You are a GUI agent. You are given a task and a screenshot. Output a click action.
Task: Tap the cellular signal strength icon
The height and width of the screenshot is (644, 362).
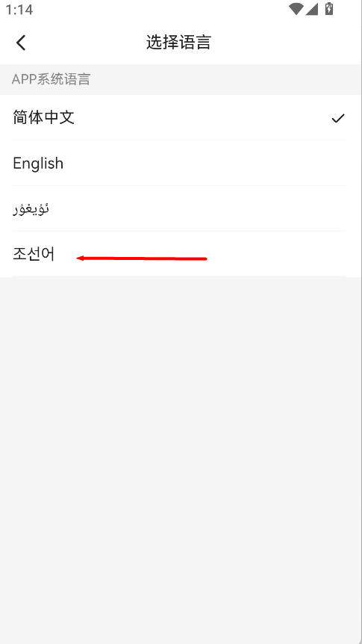pos(312,9)
